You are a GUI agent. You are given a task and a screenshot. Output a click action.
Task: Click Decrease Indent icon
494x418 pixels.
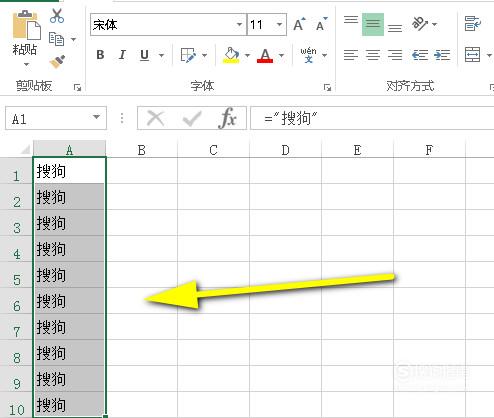point(420,55)
